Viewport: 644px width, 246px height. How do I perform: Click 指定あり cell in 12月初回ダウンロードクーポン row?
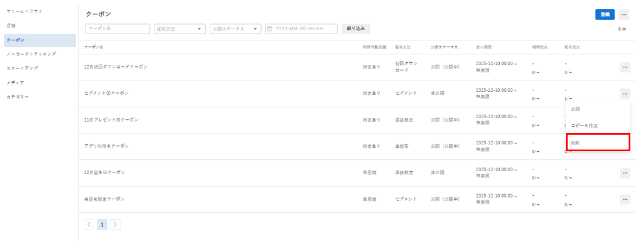point(372,67)
